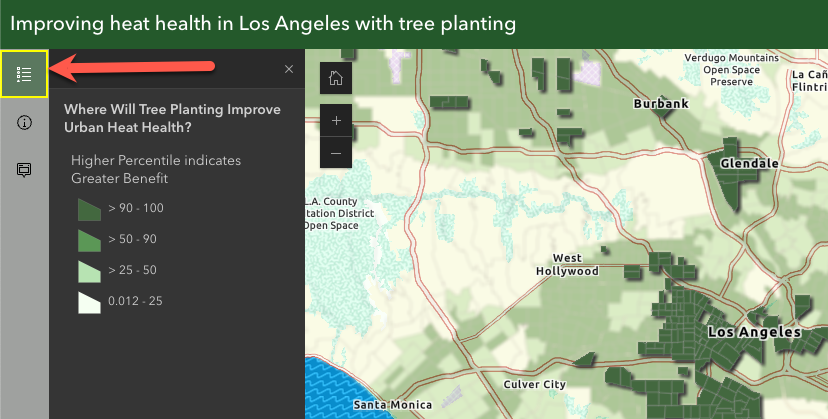The width and height of the screenshot is (828, 419).
Task: Open the Legend panel icon
Action: tap(24, 74)
